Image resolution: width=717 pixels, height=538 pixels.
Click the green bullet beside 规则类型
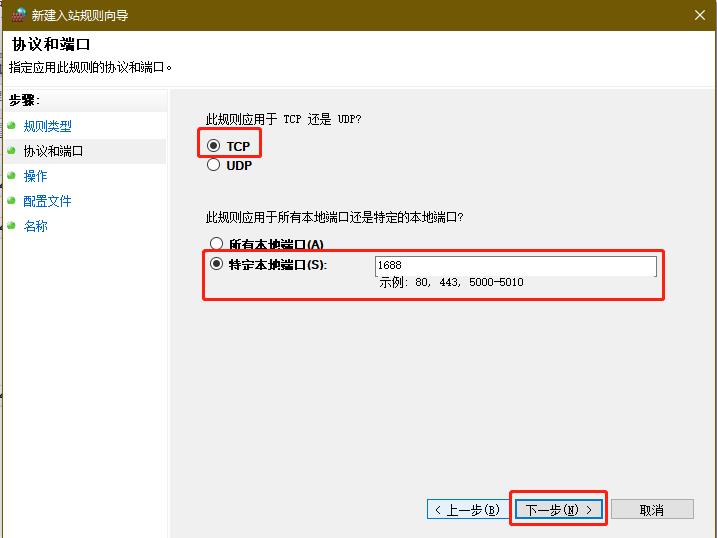12,126
